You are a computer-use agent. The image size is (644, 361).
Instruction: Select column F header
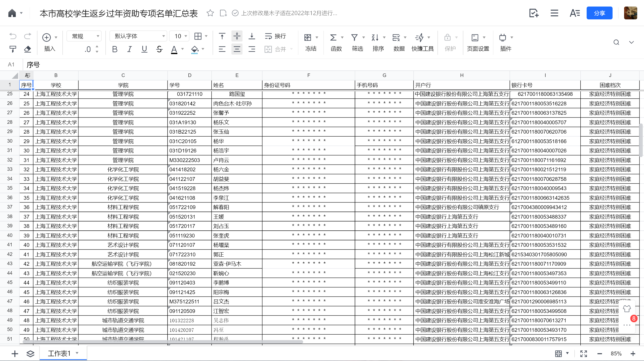(x=308, y=75)
